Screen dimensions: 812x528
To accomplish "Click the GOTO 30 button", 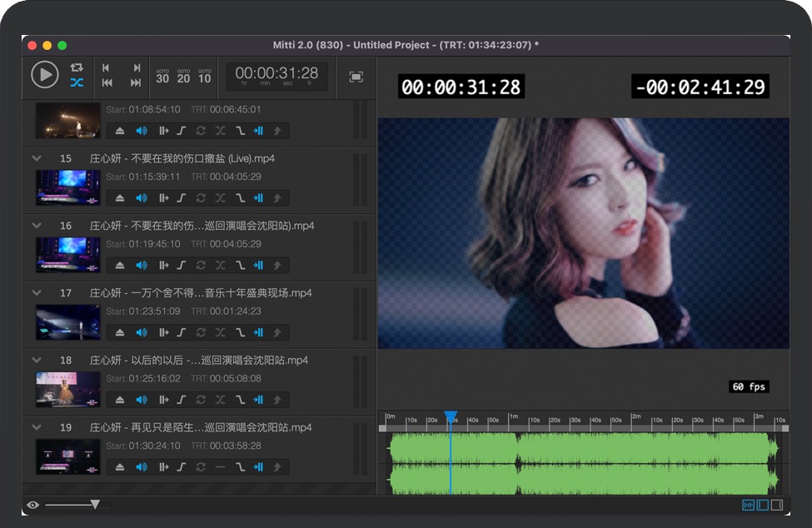I will point(162,77).
